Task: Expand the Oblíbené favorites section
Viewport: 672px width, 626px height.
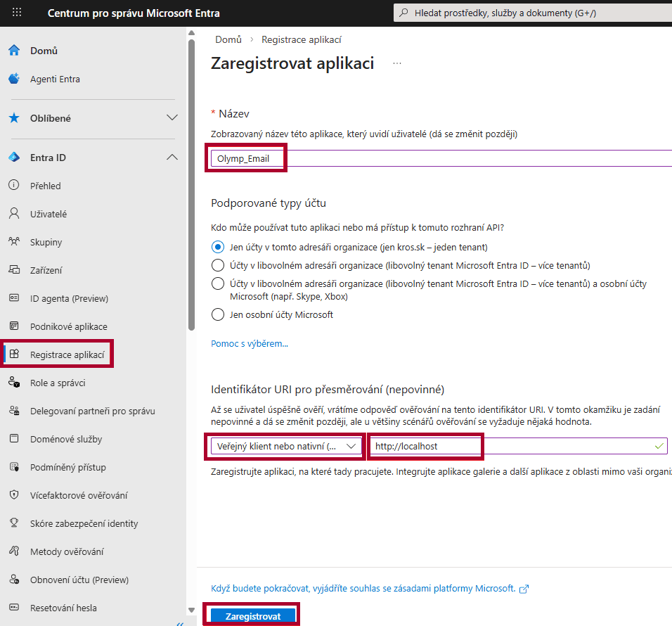Action: click(x=172, y=118)
